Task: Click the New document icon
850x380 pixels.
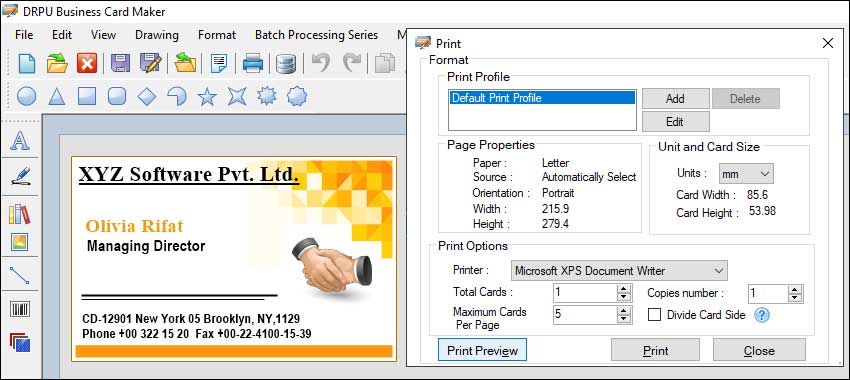Action: 27,63
